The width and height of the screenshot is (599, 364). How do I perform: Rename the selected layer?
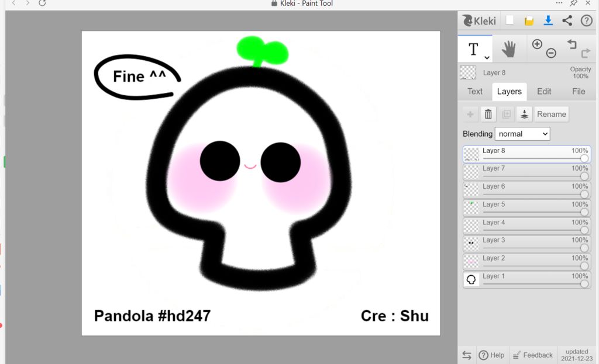pyautogui.click(x=552, y=114)
